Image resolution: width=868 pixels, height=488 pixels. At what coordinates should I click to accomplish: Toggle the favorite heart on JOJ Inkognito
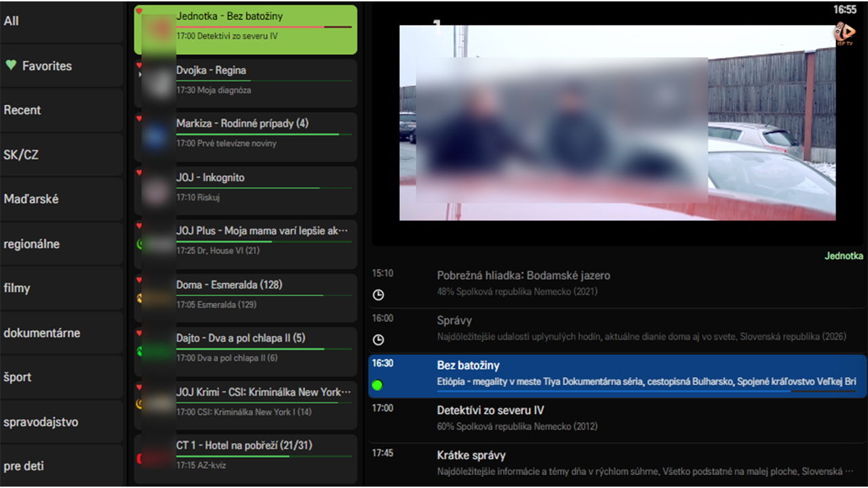coord(139,173)
